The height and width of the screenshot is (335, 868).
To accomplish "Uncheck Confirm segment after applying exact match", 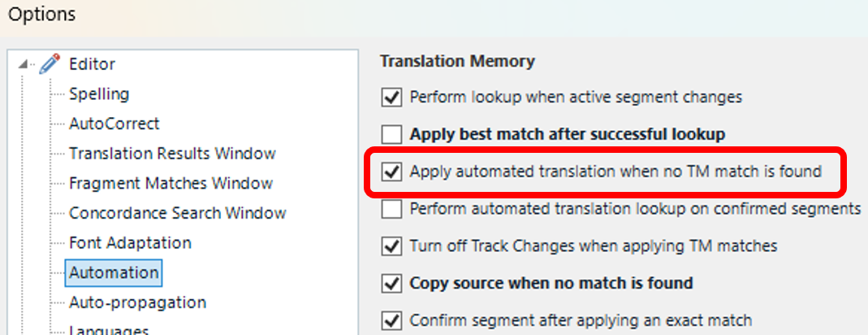I will [392, 320].
